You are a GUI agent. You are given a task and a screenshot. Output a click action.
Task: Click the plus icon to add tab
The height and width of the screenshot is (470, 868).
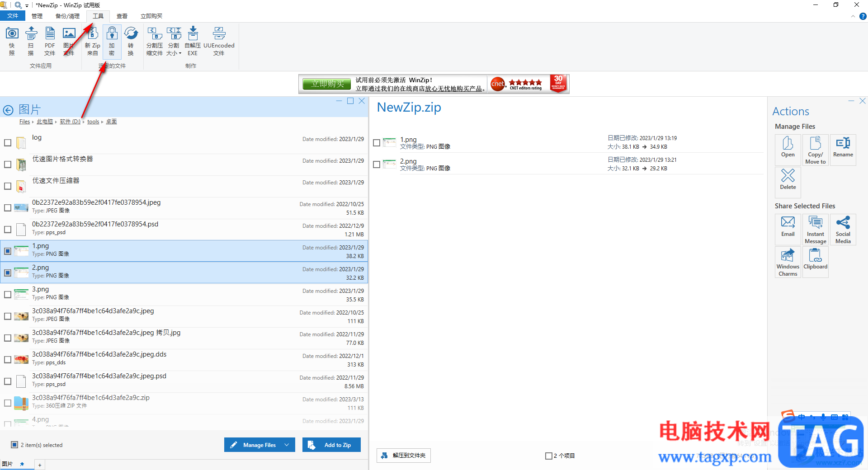[40, 465]
